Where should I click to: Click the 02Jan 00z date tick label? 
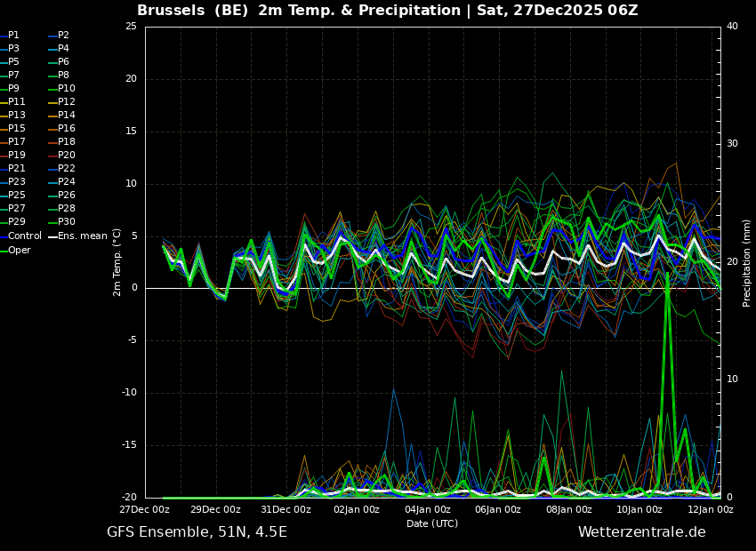click(x=357, y=509)
